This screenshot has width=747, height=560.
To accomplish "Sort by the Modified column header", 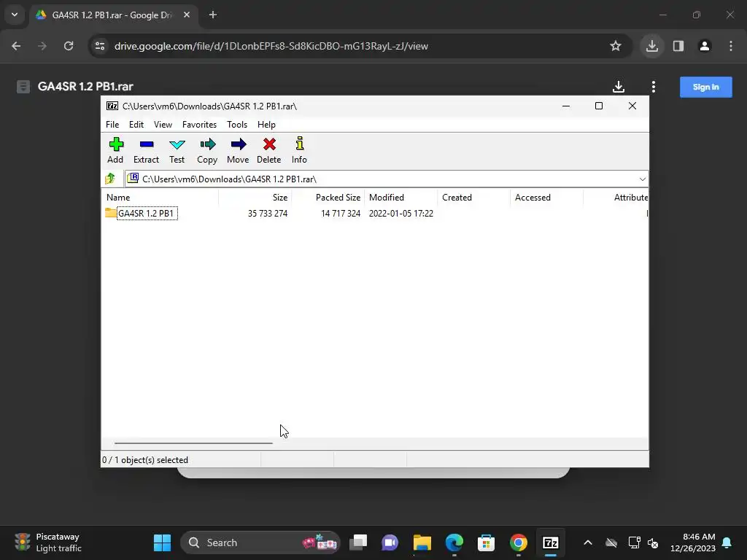I will pyautogui.click(x=400, y=197).
